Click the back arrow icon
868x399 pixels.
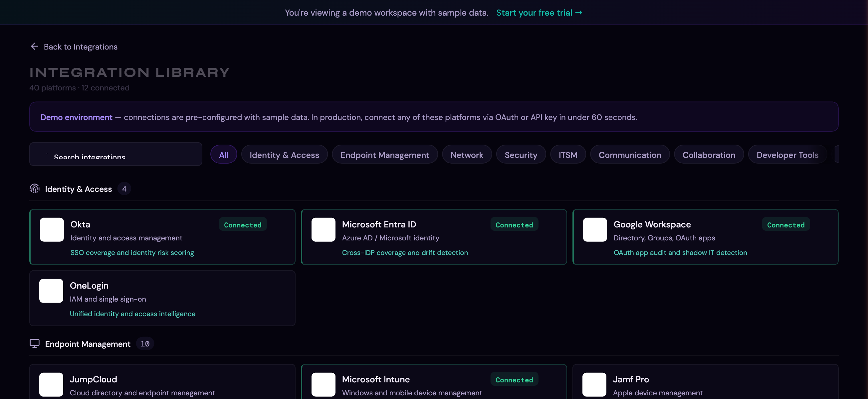click(x=34, y=46)
